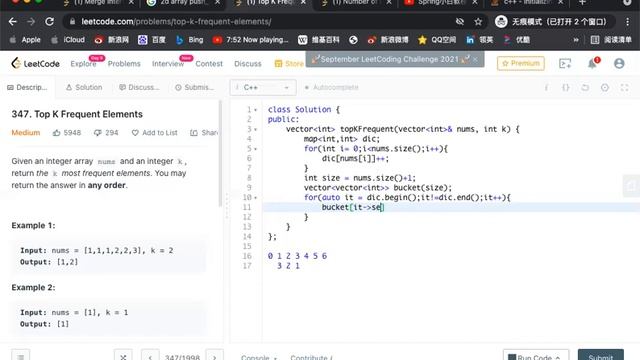Open the iCloud bookmark
The image size is (640, 360).
point(68,40)
